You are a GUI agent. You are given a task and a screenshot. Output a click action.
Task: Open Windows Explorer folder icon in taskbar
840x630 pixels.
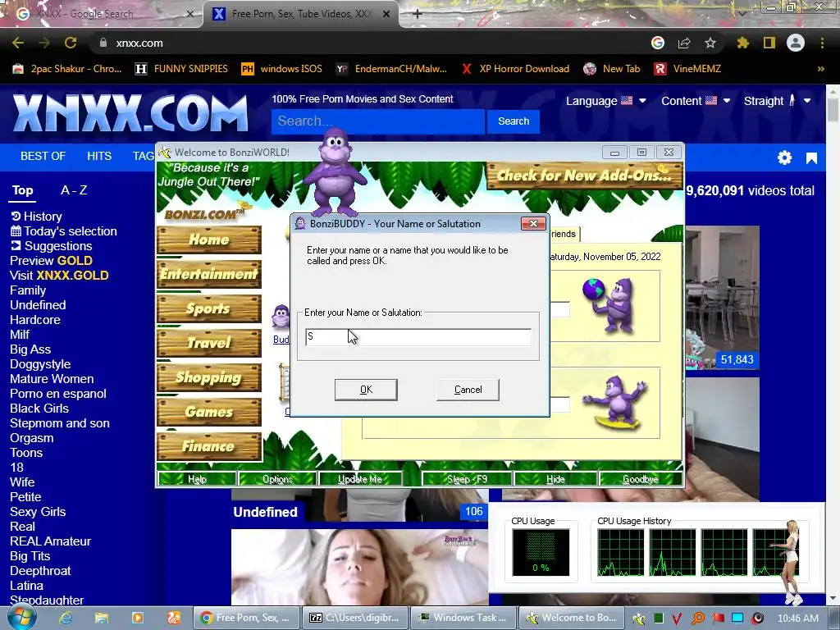[x=101, y=618]
